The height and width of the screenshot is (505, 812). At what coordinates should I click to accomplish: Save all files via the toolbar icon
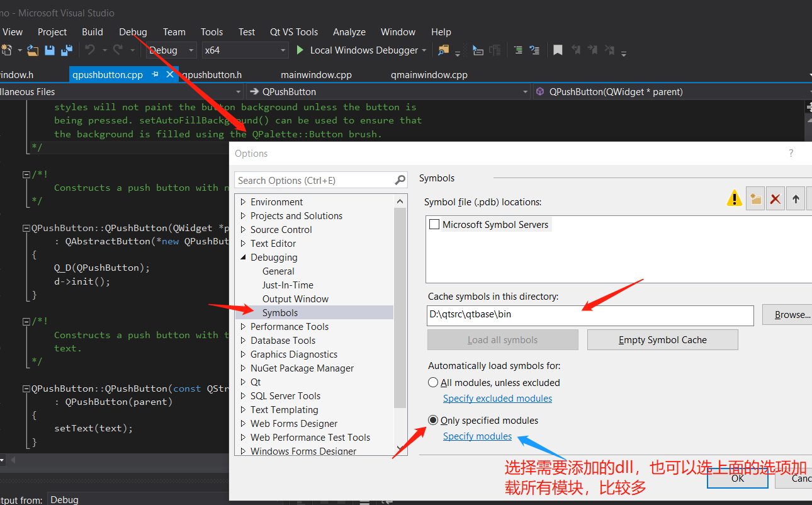tap(67, 50)
